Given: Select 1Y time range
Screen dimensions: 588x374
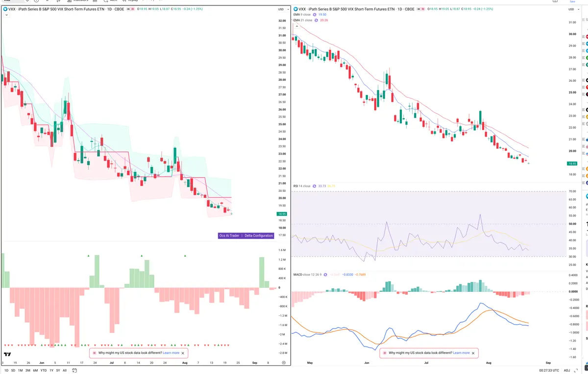Looking at the screenshot, I should pyautogui.click(x=51, y=370).
